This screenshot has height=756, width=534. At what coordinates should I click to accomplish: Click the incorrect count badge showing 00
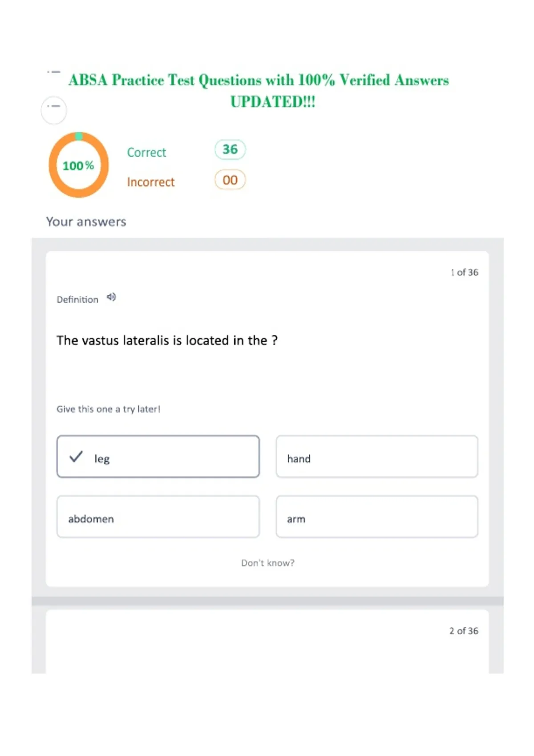pyautogui.click(x=230, y=180)
